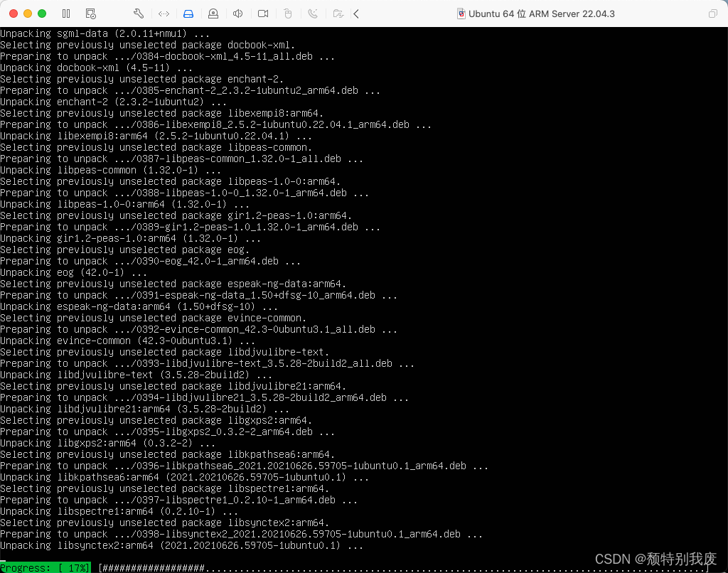This screenshot has height=573, width=728.
Task: Click line mentioning 0384-docbook-xml_4.5-11_all.deb
Action: click(x=168, y=56)
